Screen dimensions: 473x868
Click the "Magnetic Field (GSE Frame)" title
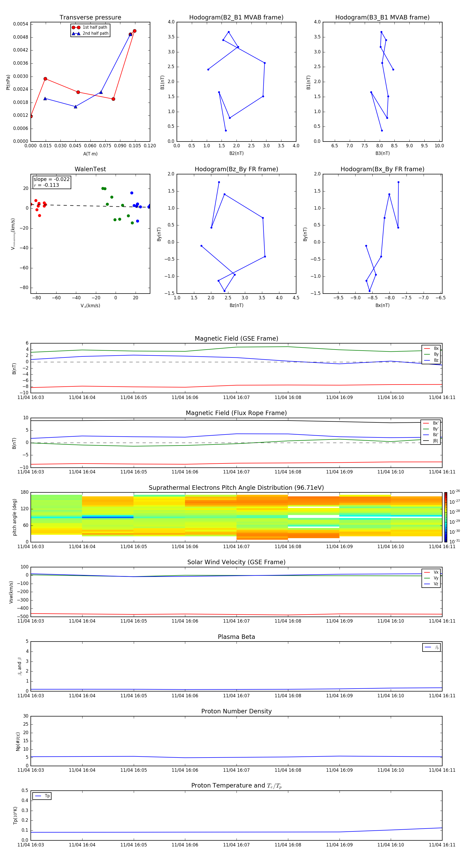pos(236,339)
